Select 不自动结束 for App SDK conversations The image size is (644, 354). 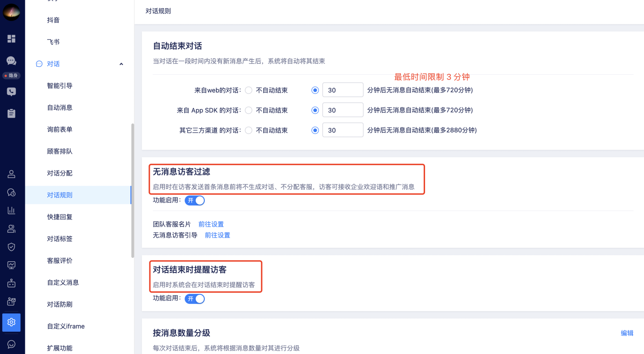tap(249, 110)
